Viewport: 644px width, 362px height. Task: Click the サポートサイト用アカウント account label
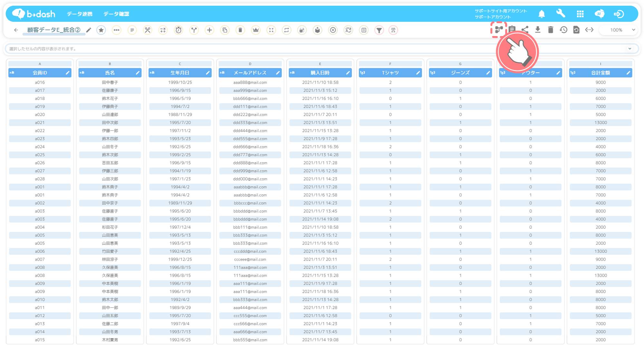click(501, 11)
